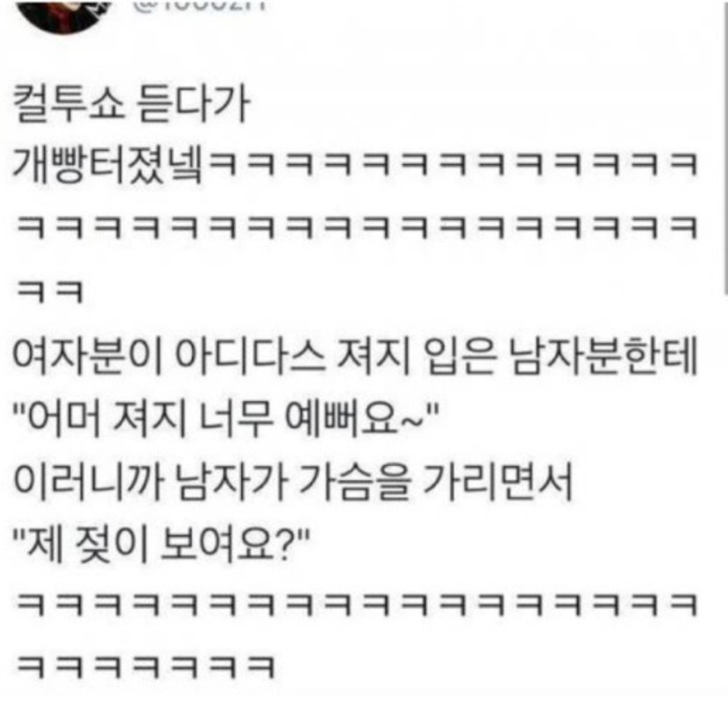Viewport: 728px width, 723px height.
Task: Open the tweet author's profile avatar
Action: [64, 16]
